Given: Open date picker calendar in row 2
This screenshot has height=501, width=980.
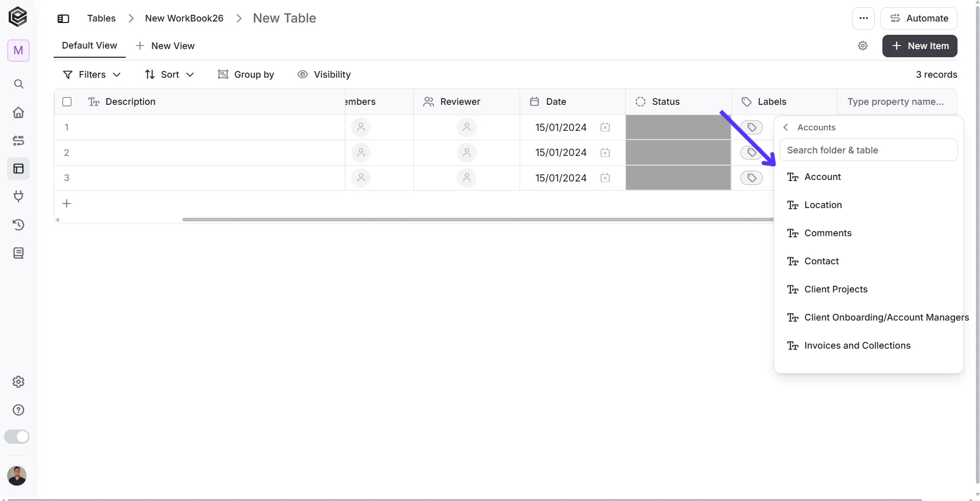Looking at the screenshot, I should pos(605,152).
